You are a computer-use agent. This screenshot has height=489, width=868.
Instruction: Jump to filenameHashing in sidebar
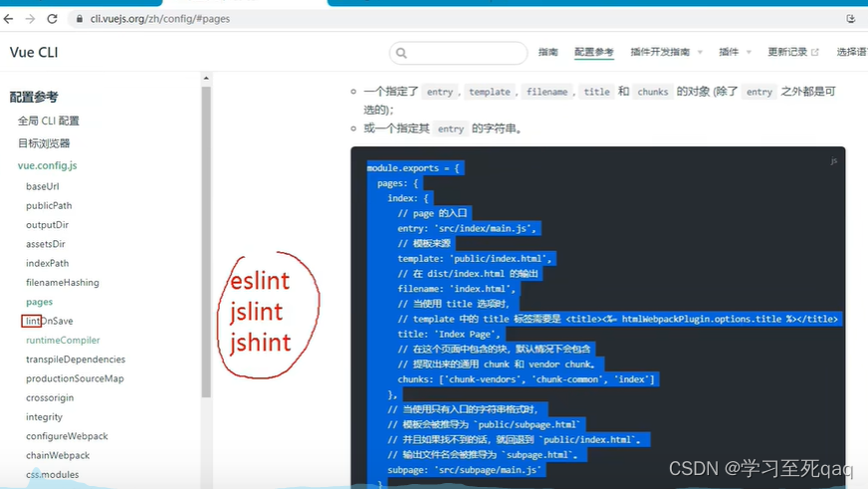pos(62,283)
